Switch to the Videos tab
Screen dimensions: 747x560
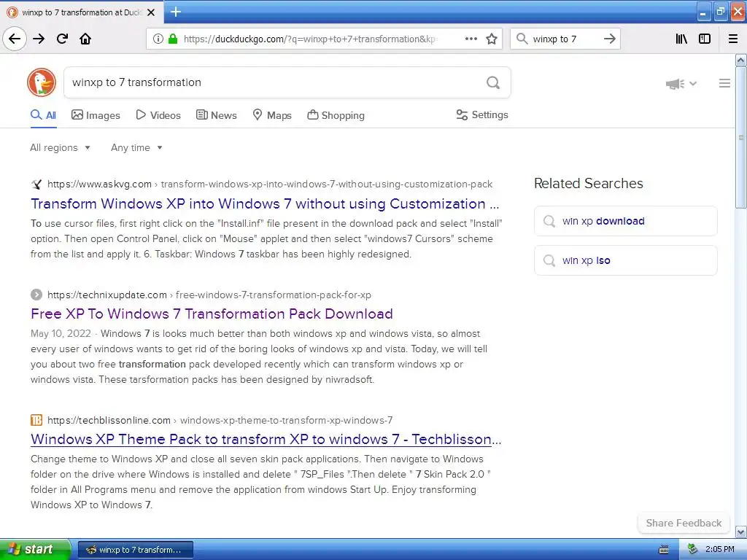pos(158,115)
